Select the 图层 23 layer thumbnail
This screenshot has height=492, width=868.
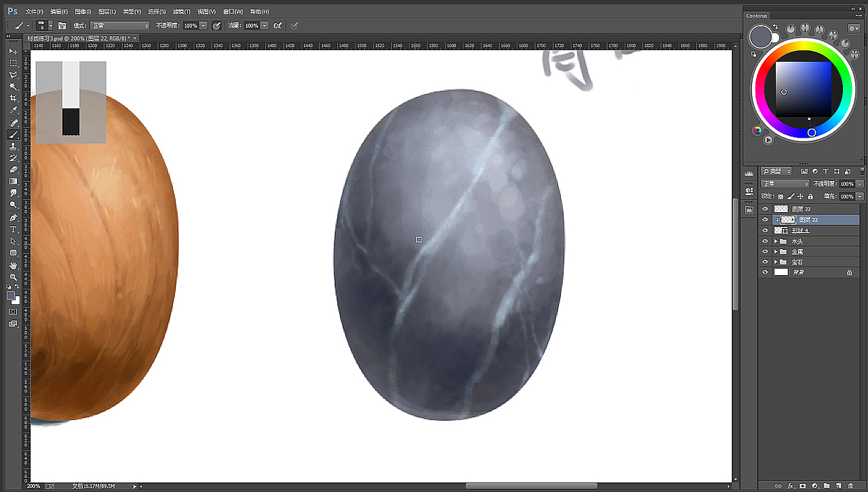tap(781, 209)
